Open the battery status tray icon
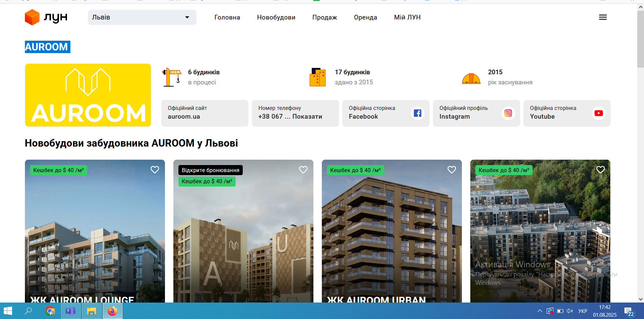The width and height of the screenshot is (644, 319). (x=560, y=311)
